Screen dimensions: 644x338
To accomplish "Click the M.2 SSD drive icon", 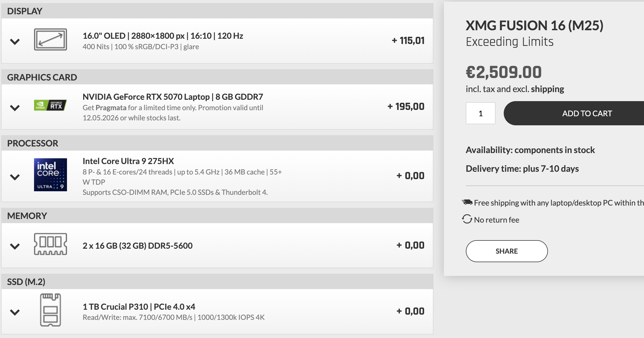I will click(51, 310).
